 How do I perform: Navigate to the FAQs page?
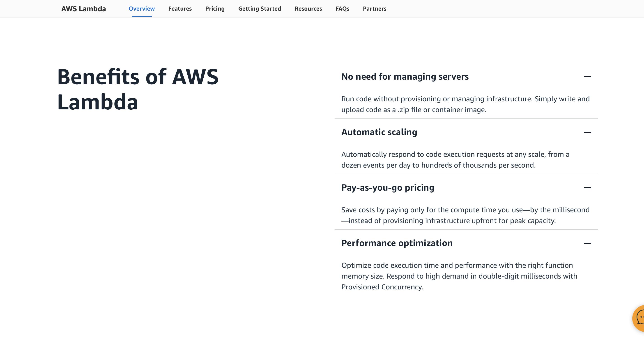point(342,9)
